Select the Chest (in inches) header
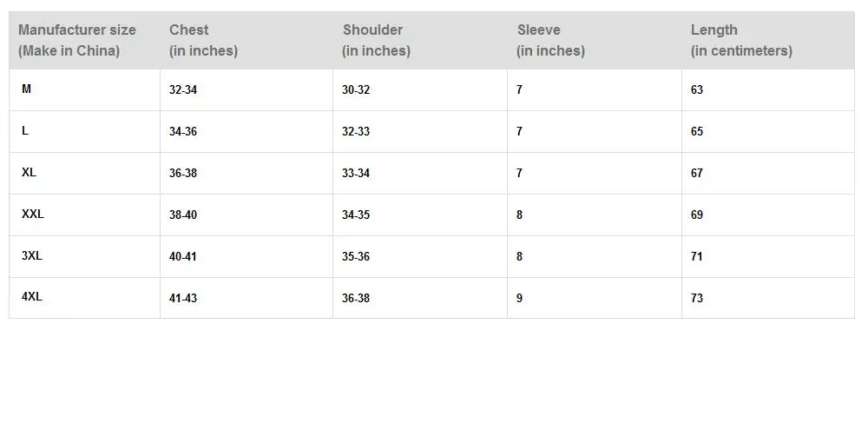Screen dimensions: 868x436 click(203, 40)
